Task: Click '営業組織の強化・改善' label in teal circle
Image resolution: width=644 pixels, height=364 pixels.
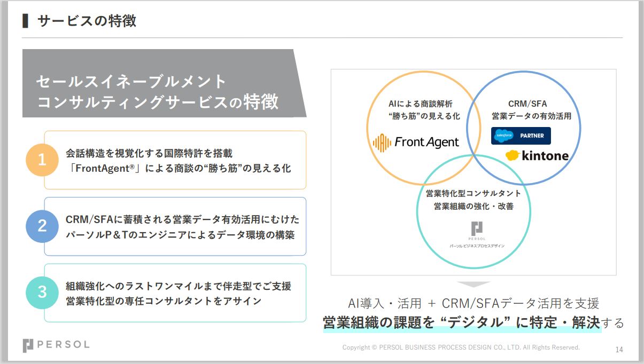Action: 474,206
